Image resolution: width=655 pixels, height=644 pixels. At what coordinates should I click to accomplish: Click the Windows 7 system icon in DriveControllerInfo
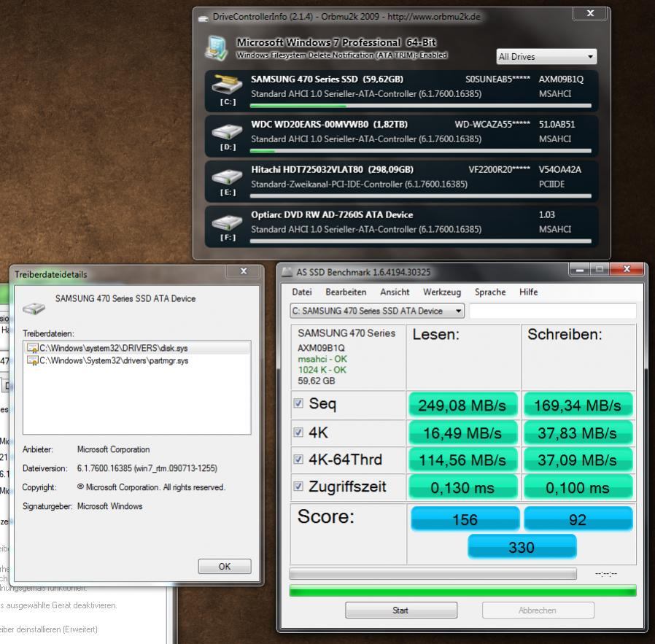(x=217, y=48)
